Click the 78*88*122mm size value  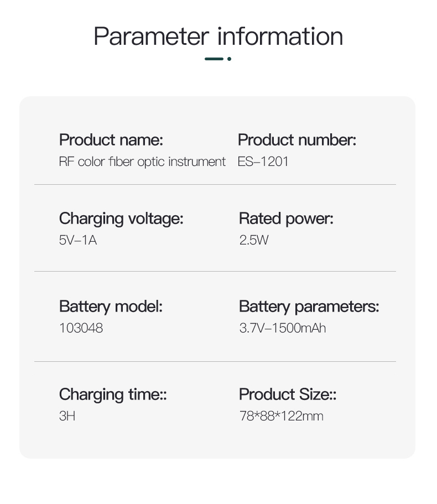[x=281, y=416]
